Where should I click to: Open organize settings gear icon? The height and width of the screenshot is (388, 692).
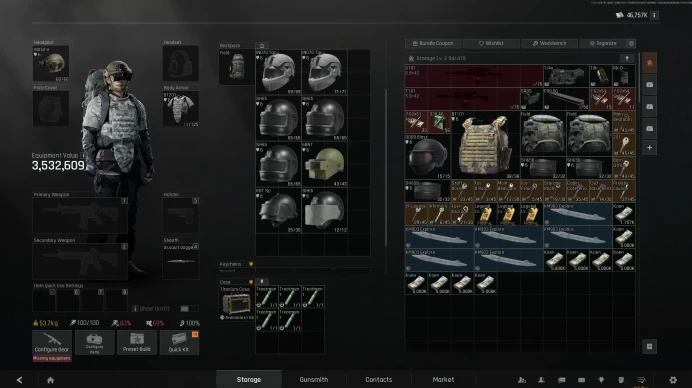(x=631, y=43)
